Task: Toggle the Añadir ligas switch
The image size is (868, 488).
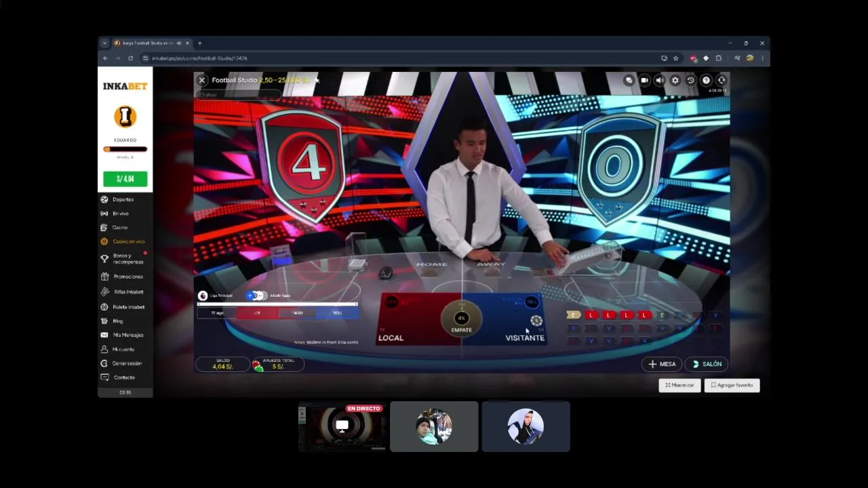Action: 256,296
